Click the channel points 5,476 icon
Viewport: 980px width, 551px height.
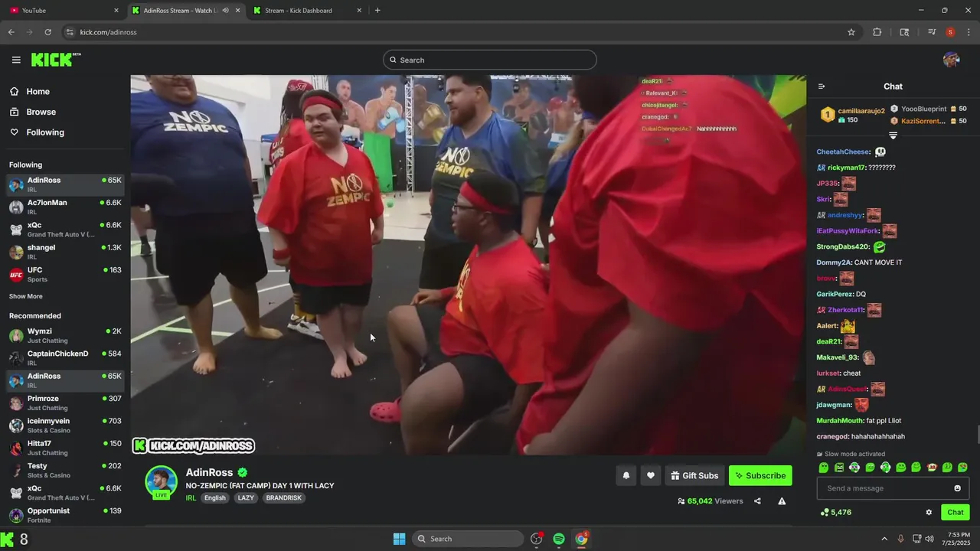tap(824, 512)
